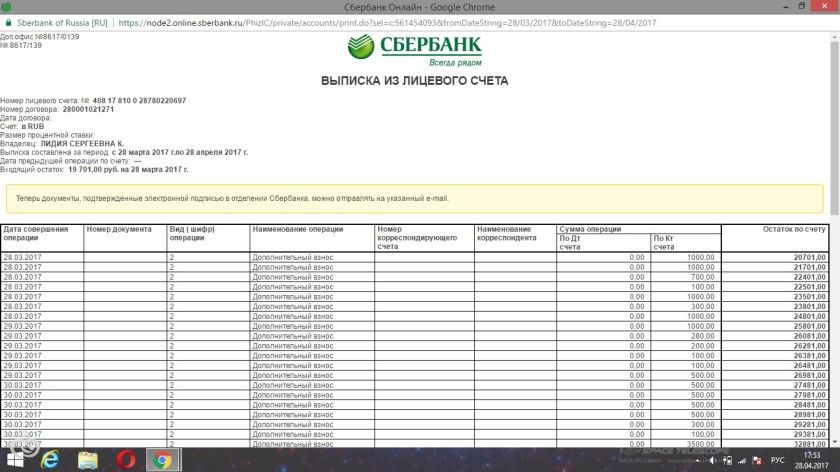Image resolution: width=840 pixels, height=472 pixels.
Task: Click contract number '280001021271'
Action: coord(88,109)
